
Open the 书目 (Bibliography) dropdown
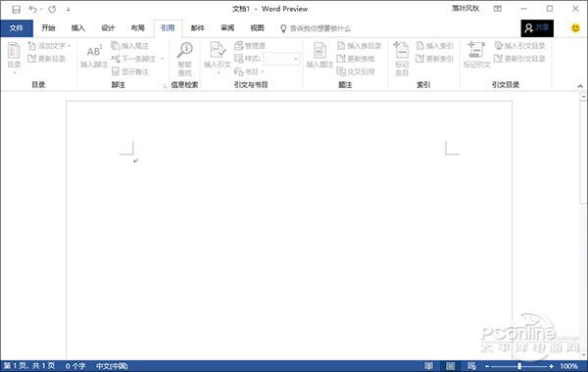(249, 71)
